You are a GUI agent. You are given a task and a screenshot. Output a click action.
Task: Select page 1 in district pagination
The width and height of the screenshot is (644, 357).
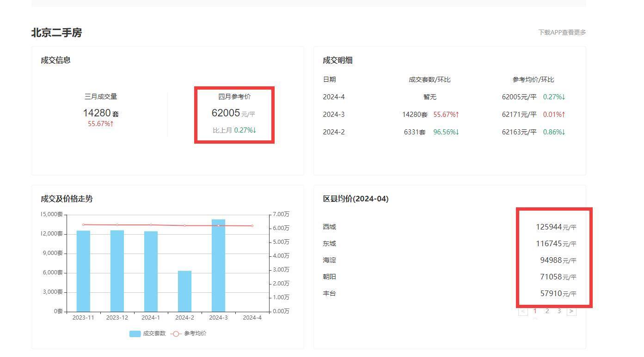535,311
